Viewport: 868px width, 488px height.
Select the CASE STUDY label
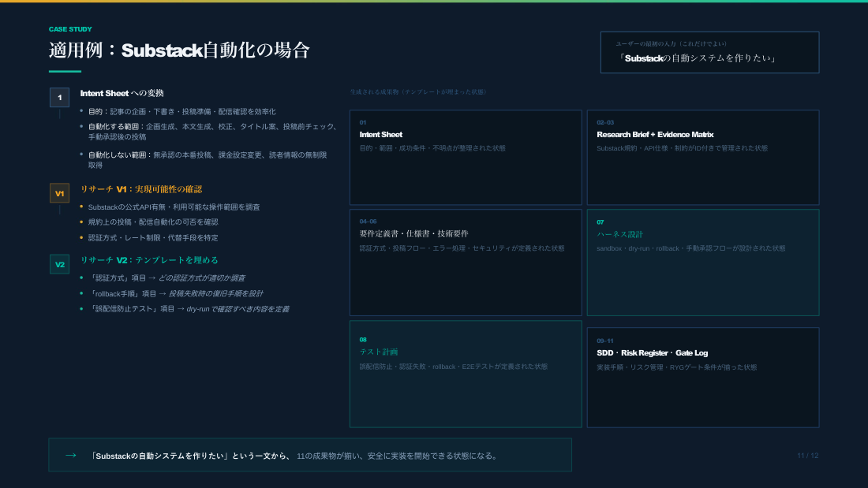70,29
